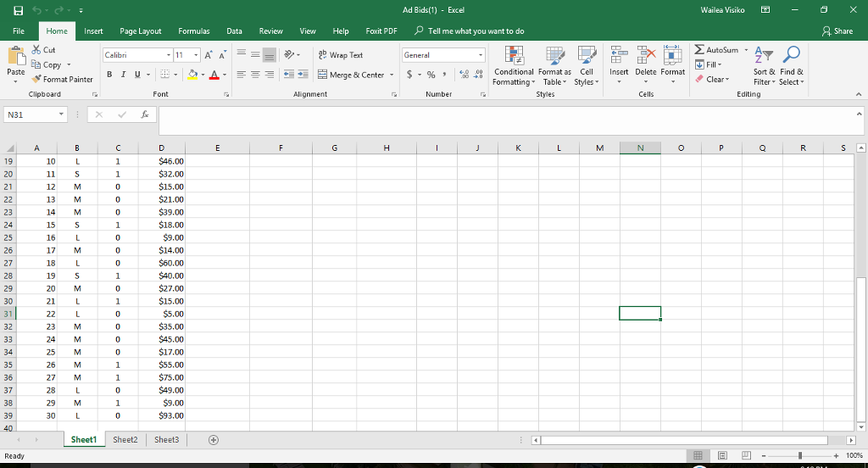
Task: Adjust the zoom slider in status bar
Action: pyautogui.click(x=799, y=456)
